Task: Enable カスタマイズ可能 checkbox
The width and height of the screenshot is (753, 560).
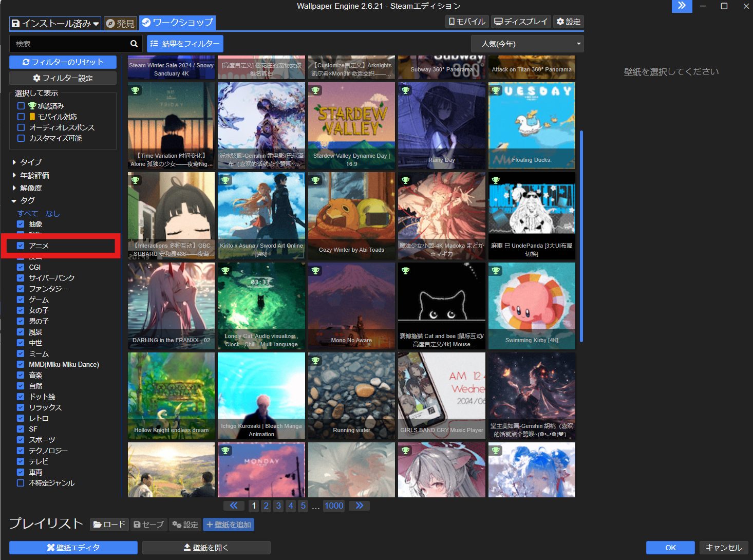Action: click(21, 138)
